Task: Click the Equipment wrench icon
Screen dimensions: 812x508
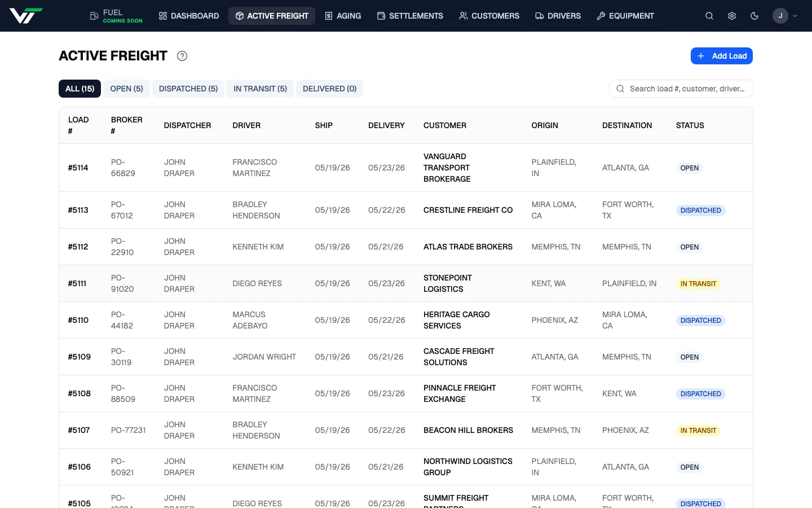Action: pos(601,16)
